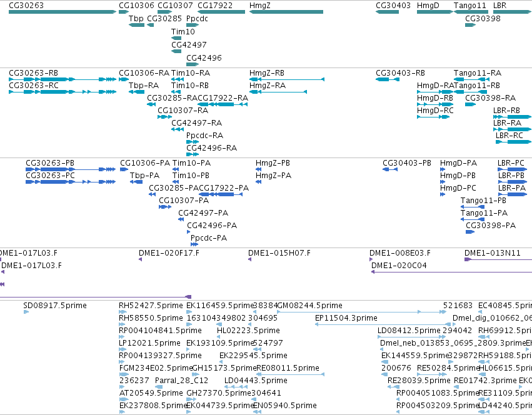532x415 pixels.
Task: Click the CG10306-PA protein label
Action: (145, 163)
